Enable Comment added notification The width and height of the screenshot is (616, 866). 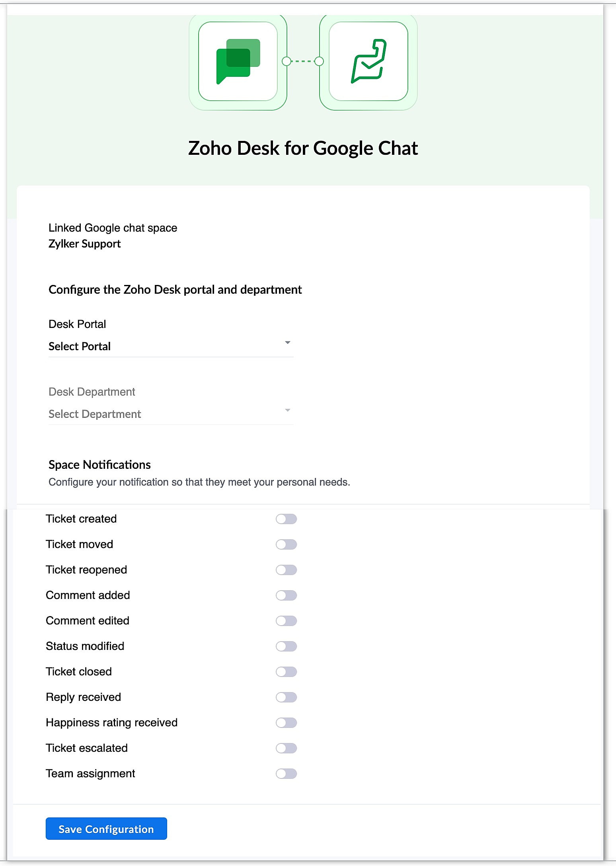click(x=286, y=595)
